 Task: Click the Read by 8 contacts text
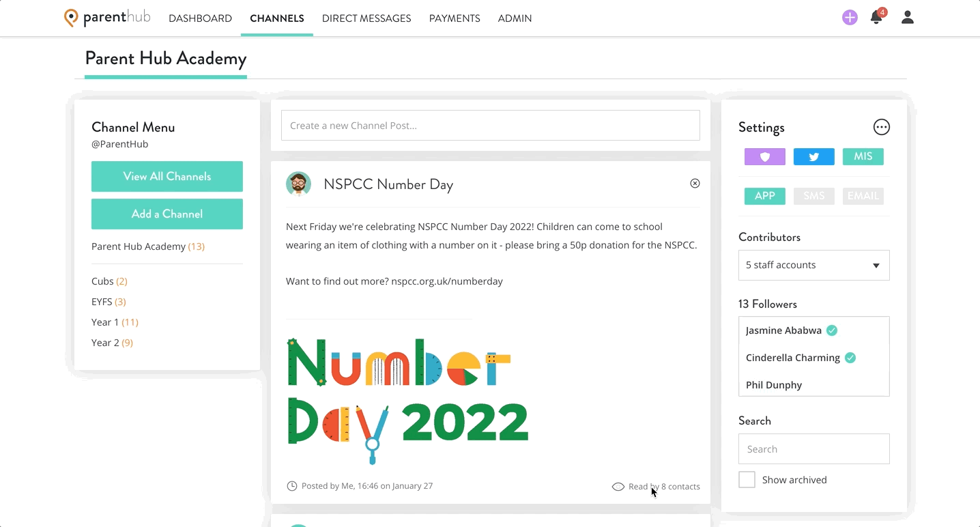(664, 487)
